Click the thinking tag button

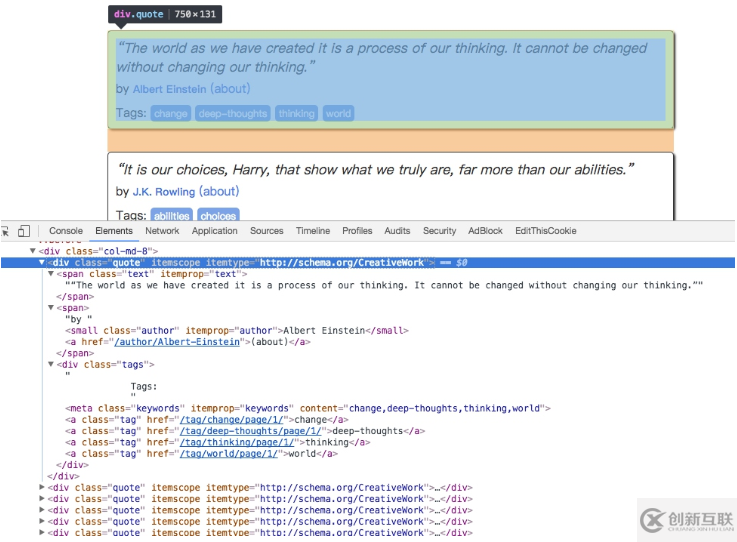point(297,113)
